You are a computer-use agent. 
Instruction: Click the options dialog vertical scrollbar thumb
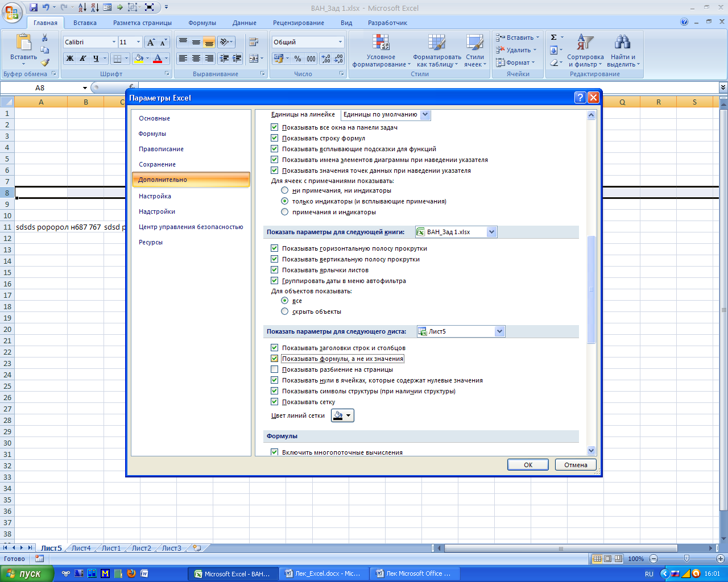point(591,289)
